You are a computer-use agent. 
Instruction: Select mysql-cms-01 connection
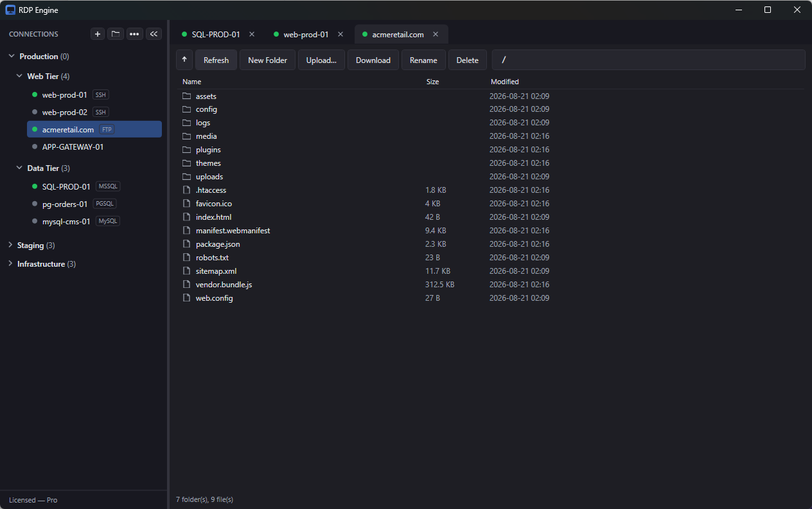94,222
